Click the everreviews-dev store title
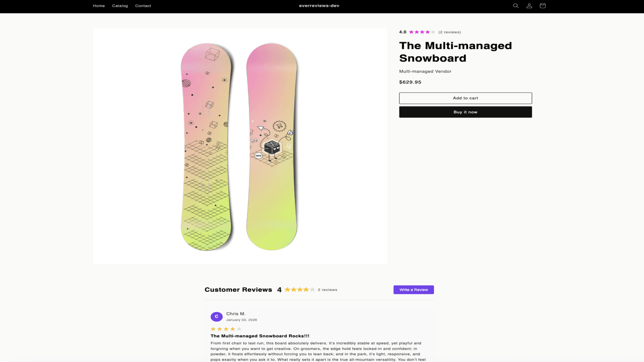This screenshot has width=644, height=362. [319, 6]
